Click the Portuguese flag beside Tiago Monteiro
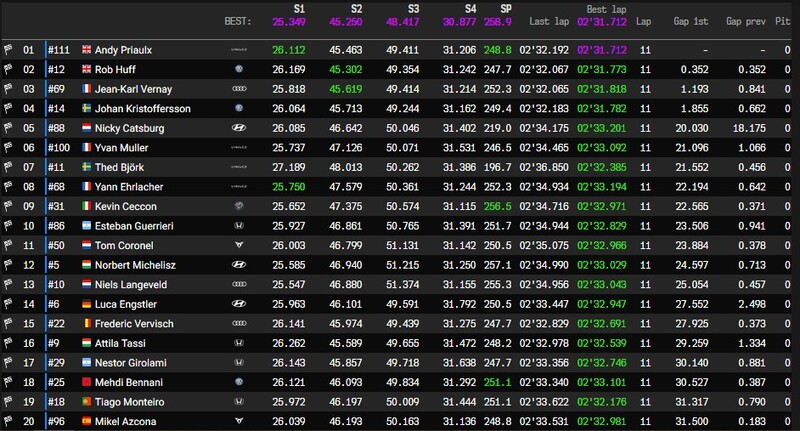This screenshot has width=800, height=431. (x=87, y=402)
